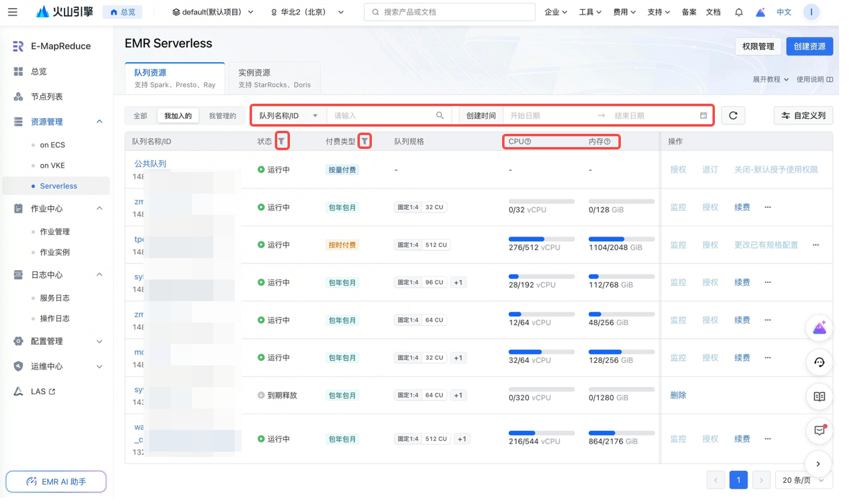Open the floating purple AI assistant button
The image size is (868, 504).
[x=819, y=328]
